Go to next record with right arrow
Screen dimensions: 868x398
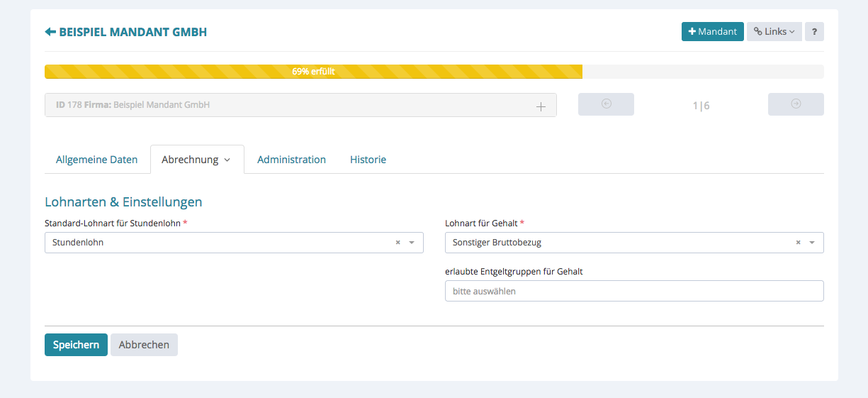[796, 104]
